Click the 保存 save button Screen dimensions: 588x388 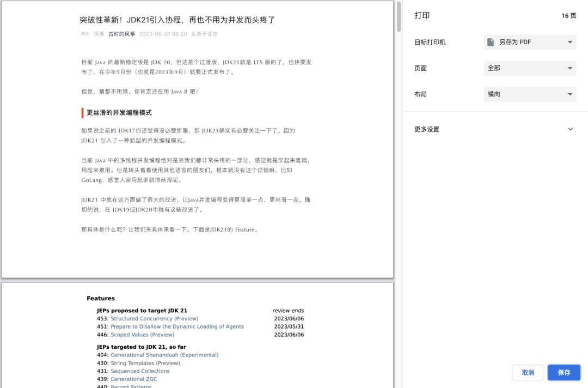[563, 372]
